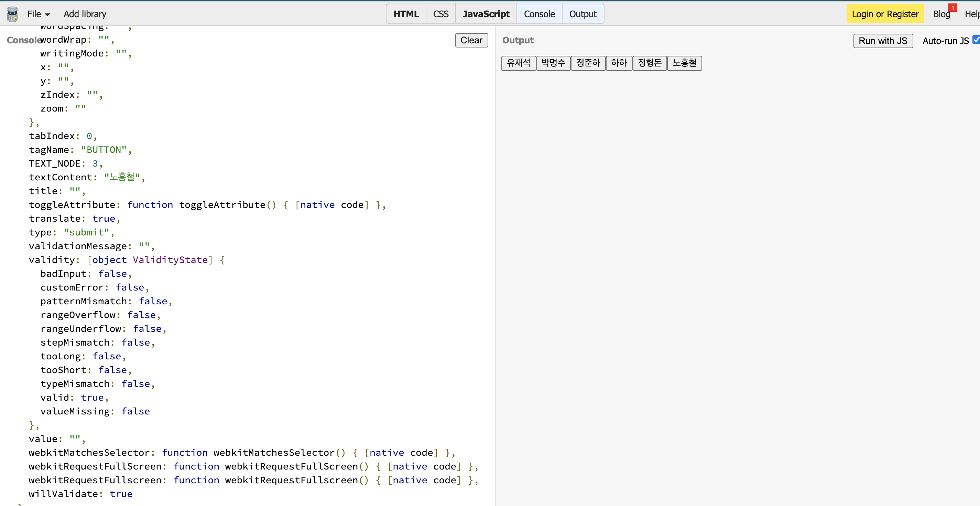Click the 하하 button in output
980x506 pixels.
[x=619, y=63]
